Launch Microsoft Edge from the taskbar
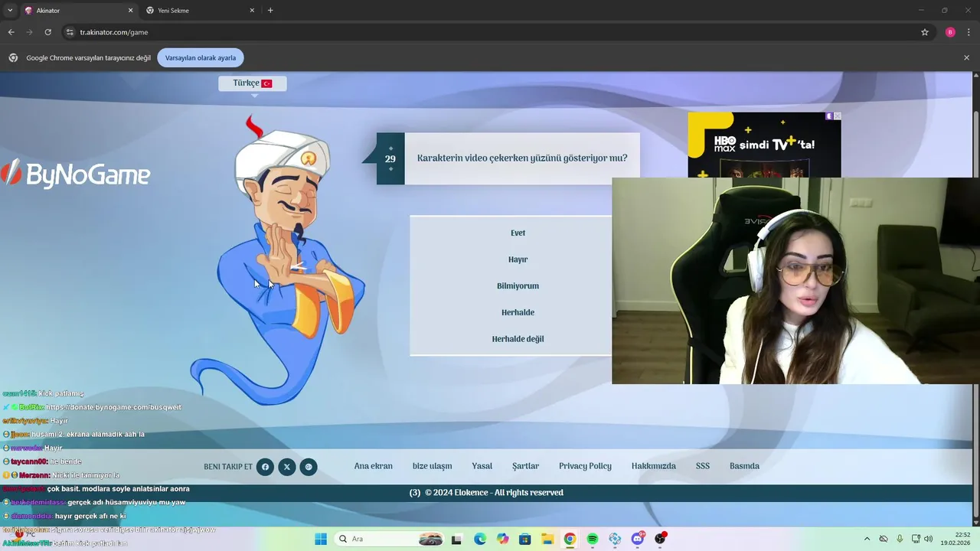 tap(480, 539)
